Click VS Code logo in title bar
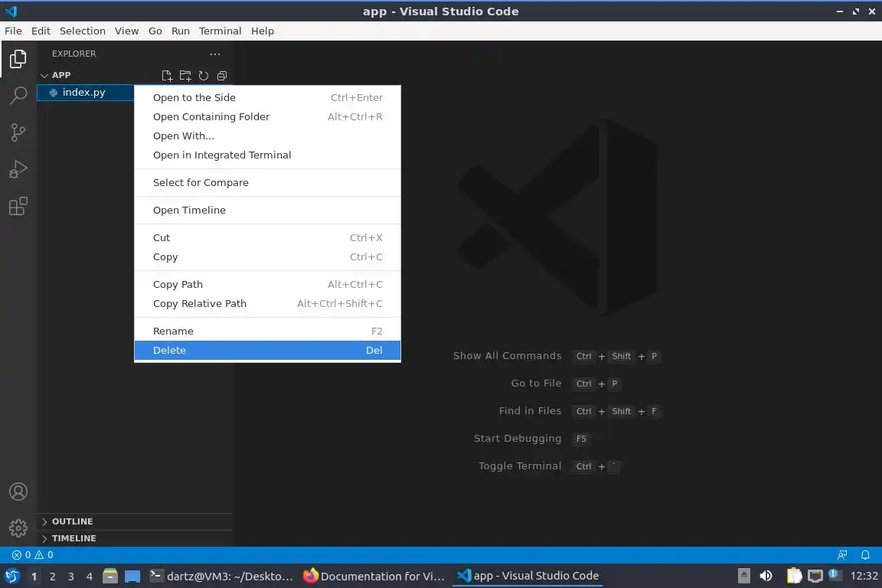Screen dimensions: 882x588 [x=11, y=11]
